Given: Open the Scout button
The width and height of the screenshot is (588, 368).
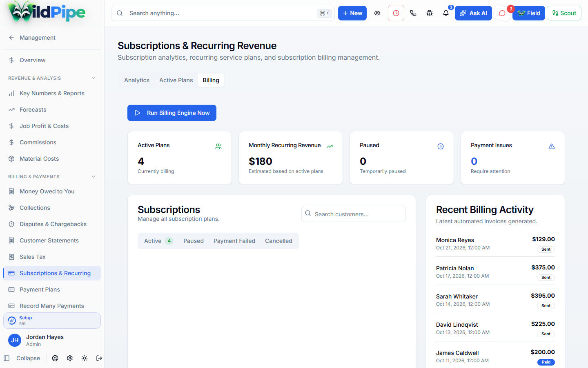Looking at the screenshot, I should click(x=564, y=13).
